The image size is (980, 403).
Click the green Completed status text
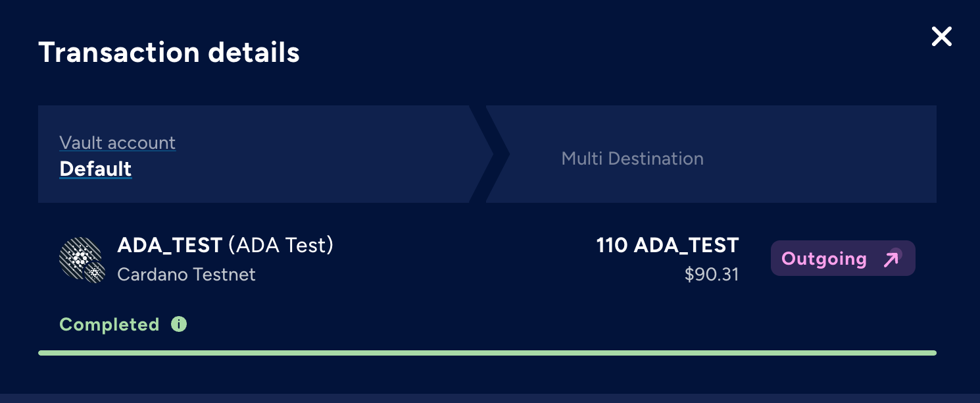tap(109, 325)
